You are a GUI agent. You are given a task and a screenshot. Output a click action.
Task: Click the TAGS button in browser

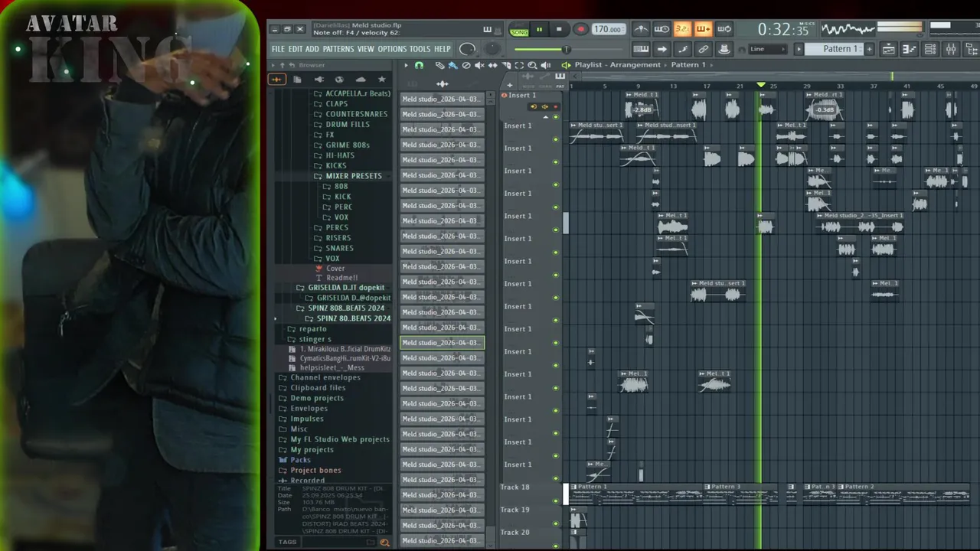287,542
